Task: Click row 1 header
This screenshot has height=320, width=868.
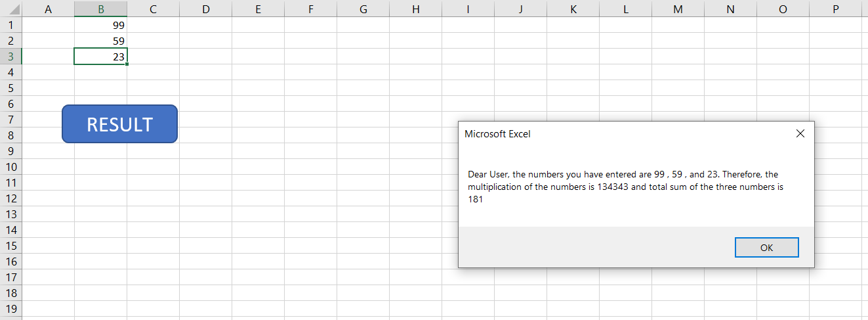Action: [x=10, y=25]
